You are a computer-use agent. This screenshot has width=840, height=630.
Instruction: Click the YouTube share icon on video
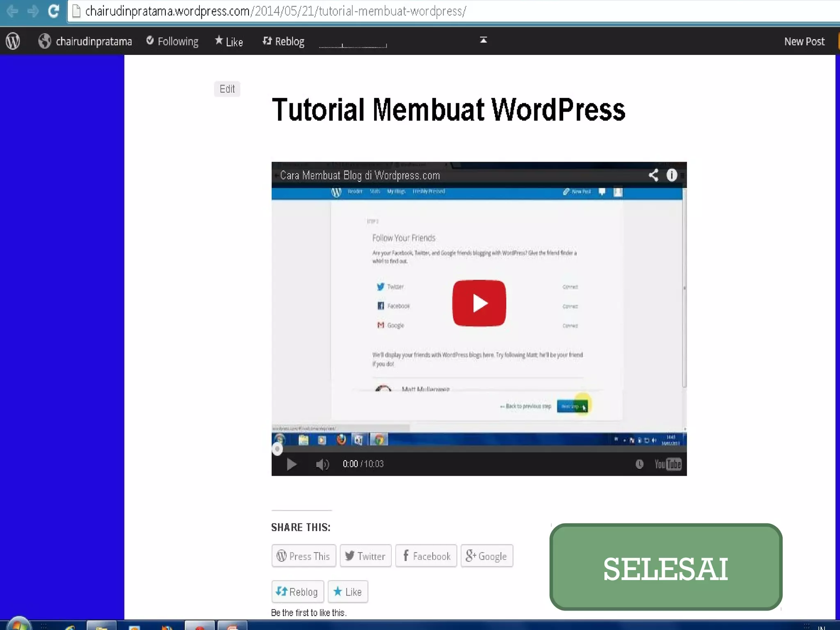pos(653,175)
